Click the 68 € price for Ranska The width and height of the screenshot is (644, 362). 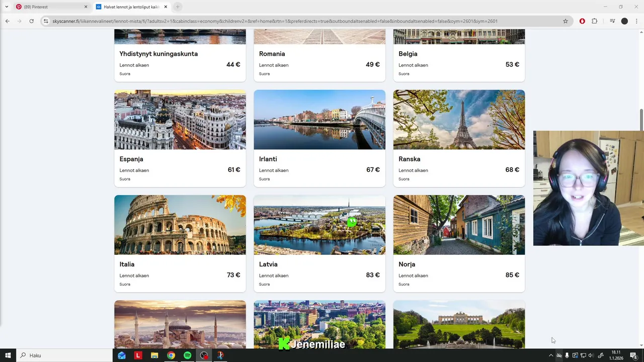coord(512,170)
